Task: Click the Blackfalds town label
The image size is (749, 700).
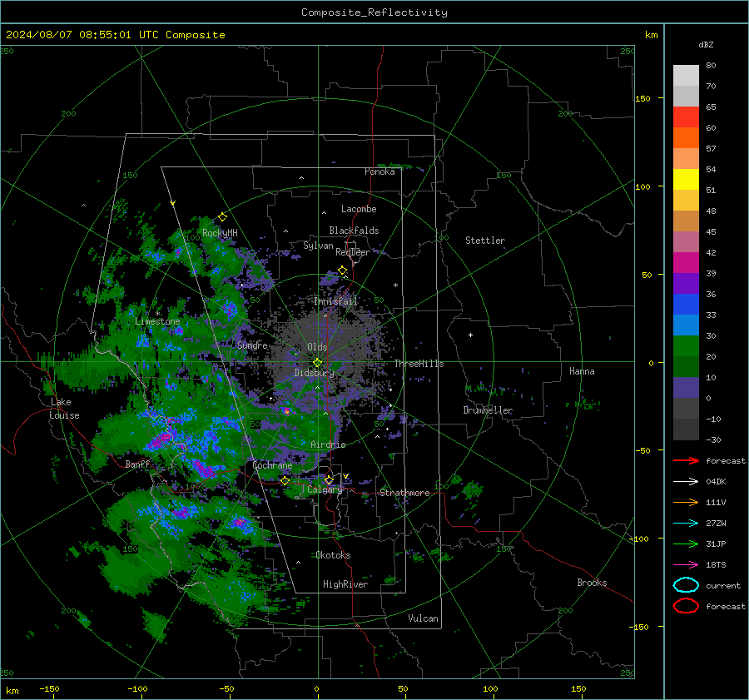Action: (354, 231)
